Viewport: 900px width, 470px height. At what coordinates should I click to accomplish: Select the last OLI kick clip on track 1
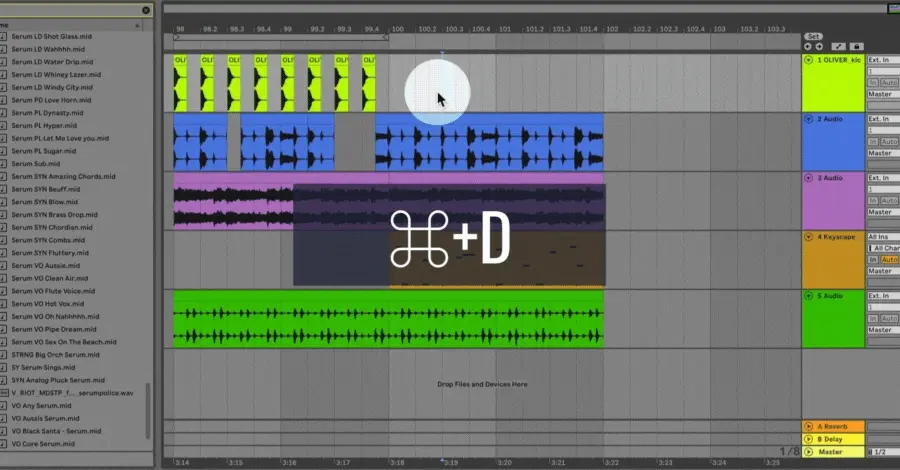tap(368, 83)
